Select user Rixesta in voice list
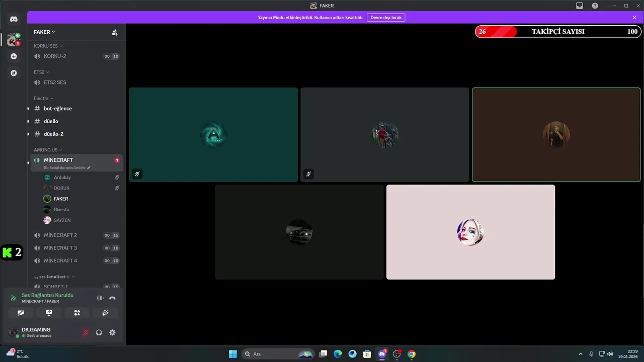 (82, 210)
